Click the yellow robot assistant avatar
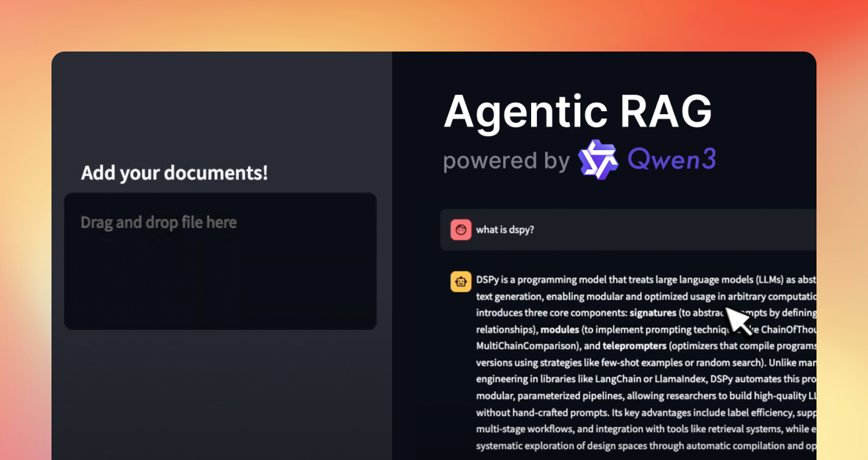This screenshot has width=868, height=460. click(460, 281)
